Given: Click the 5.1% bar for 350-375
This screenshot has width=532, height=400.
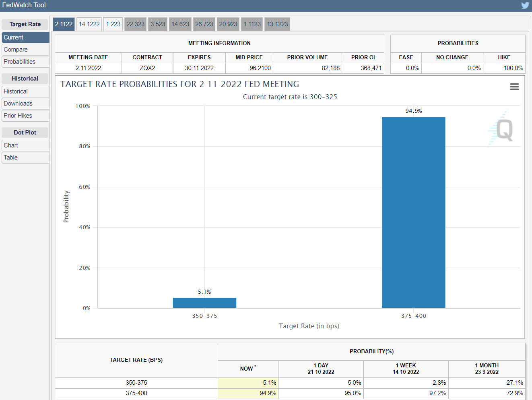Looking at the screenshot, I should click(204, 303).
